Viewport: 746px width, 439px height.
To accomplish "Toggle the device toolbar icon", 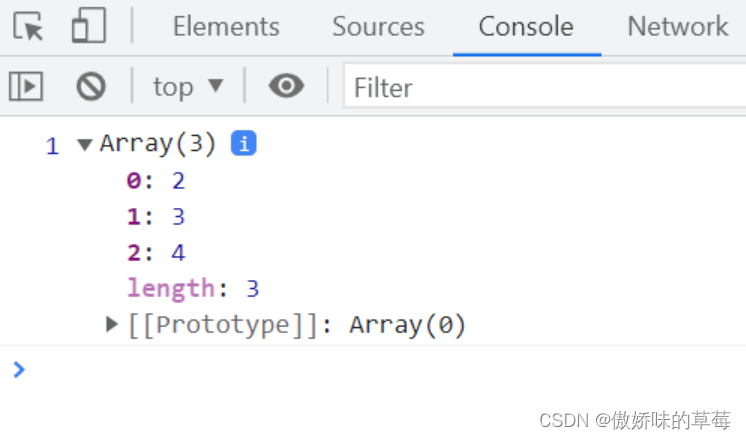I will 88,27.
